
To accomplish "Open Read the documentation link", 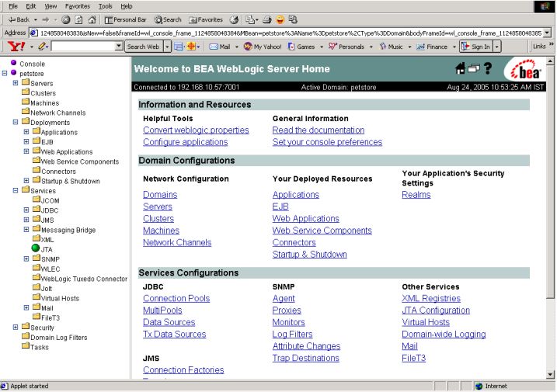I will pyautogui.click(x=319, y=130).
